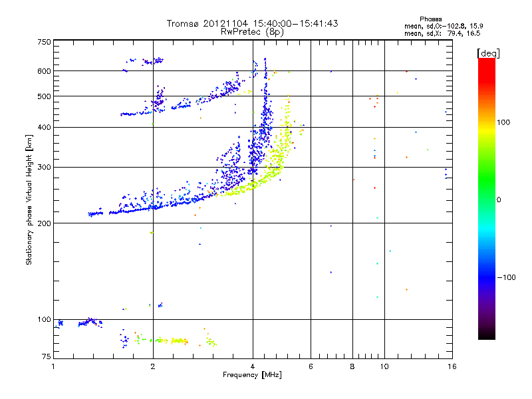
Task: Click the '300' y-axis tick label
Action: coord(44,168)
